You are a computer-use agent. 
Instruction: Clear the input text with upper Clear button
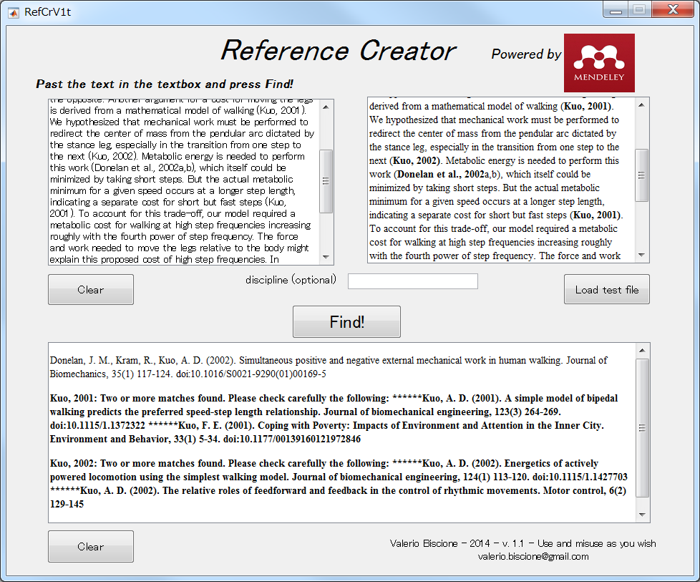(x=90, y=290)
